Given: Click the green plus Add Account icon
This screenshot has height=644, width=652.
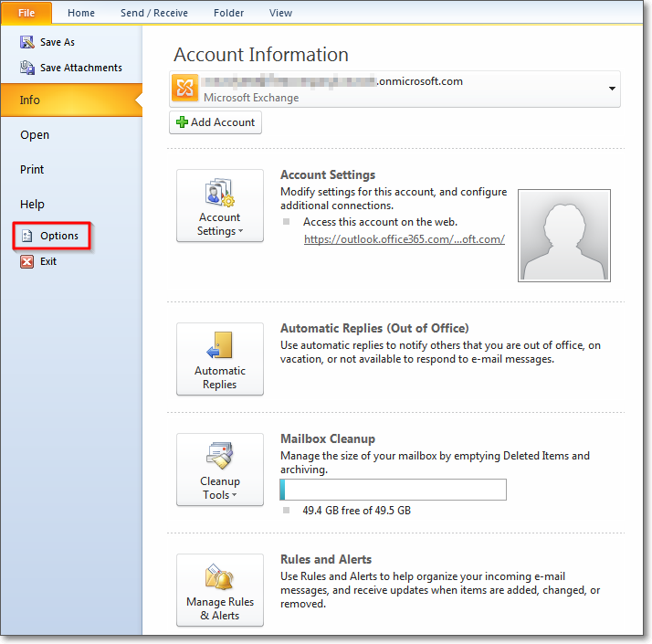Looking at the screenshot, I should point(182,121).
